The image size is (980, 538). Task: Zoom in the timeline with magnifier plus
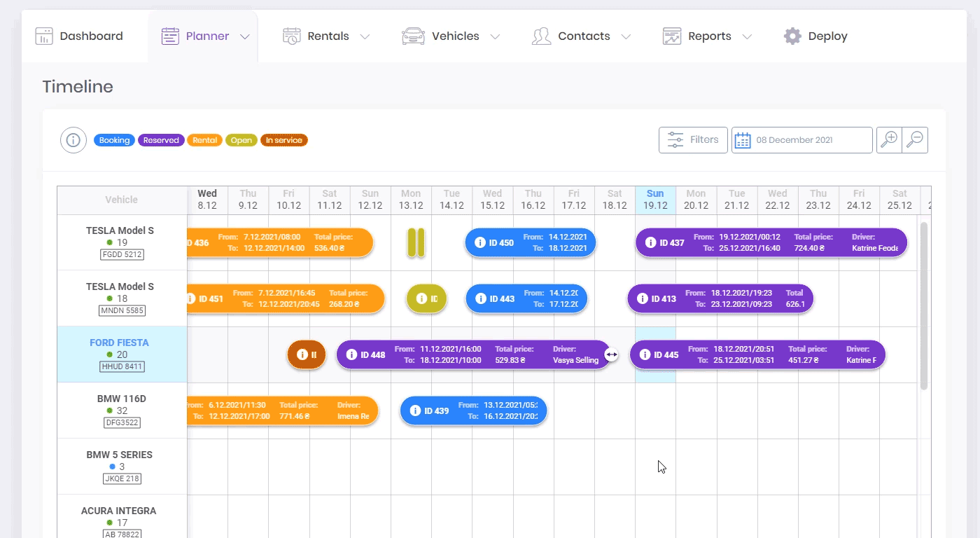point(889,139)
